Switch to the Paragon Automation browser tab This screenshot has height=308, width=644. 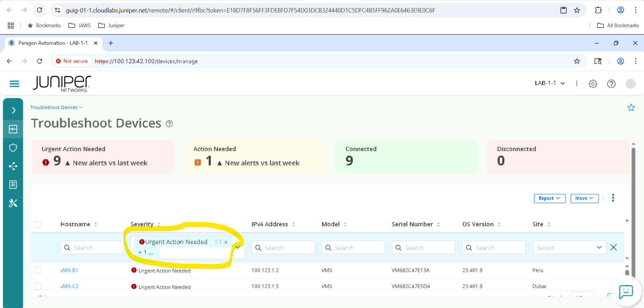pyautogui.click(x=53, y=43)
